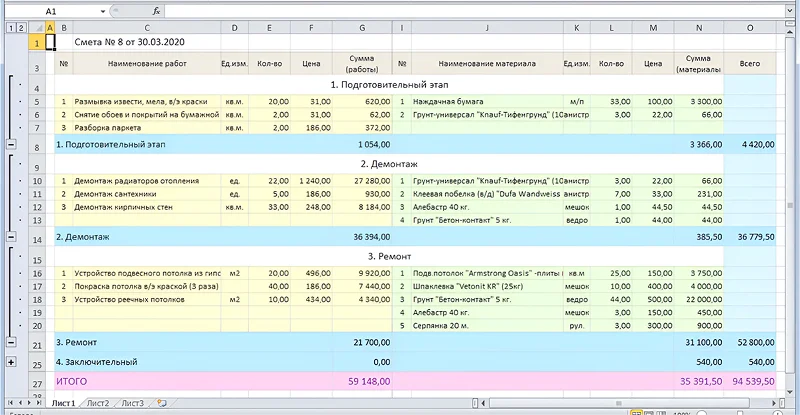
Task: Collapse the "2. Демонтаж" row group
Action: pos(10,238)
